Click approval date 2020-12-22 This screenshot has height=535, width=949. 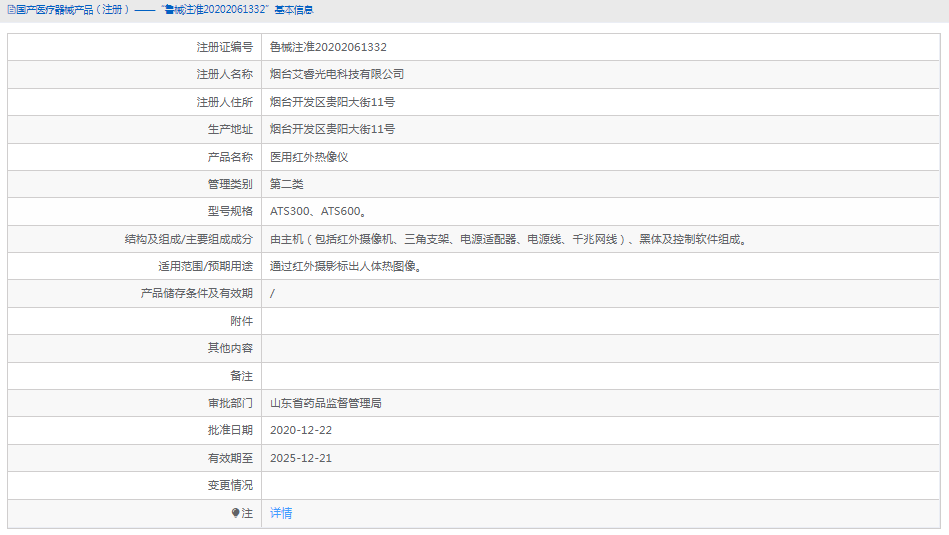point(301,431)
